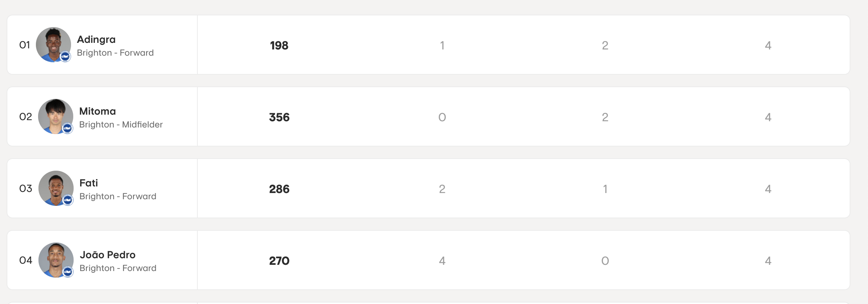Click Brighton club badge on Fati's photo
The image size is (868, 304).
click(x=68, y=200)
